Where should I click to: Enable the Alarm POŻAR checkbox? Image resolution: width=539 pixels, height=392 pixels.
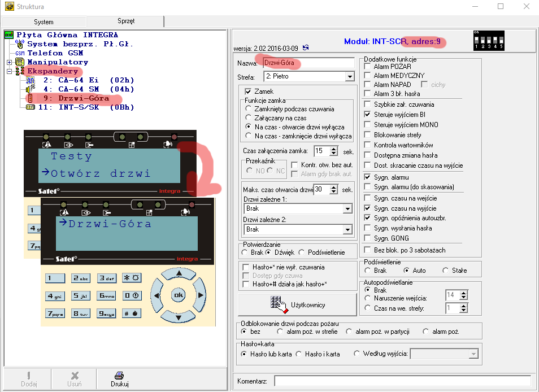[x=367, y=66]
